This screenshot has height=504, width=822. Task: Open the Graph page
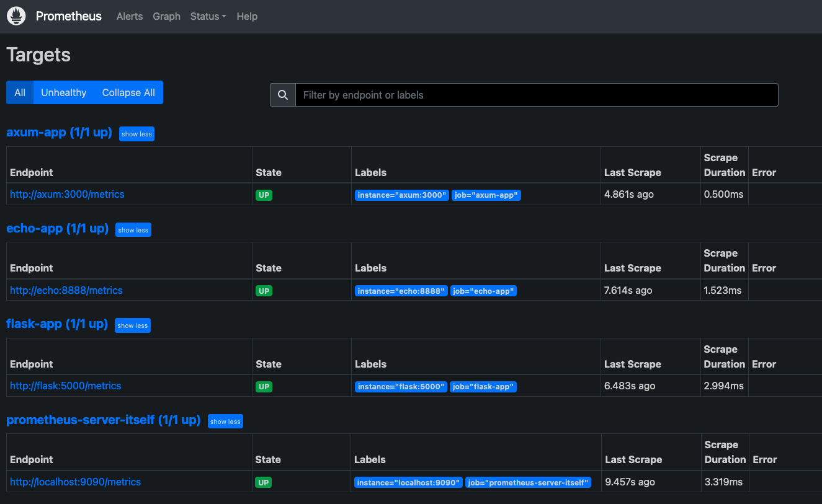(x=167, y=17)
